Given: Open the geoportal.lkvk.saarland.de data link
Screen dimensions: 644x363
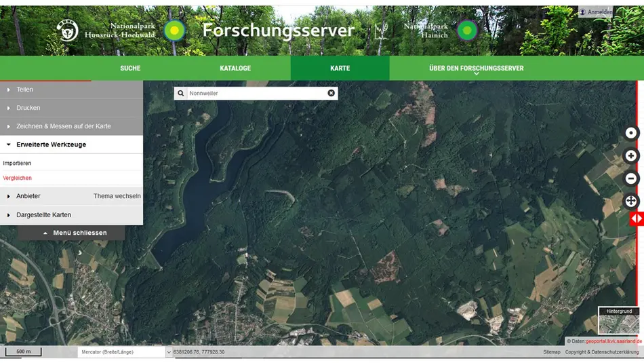Looking at the screenshot, I should pyautogui.click(x=613, y=341).
